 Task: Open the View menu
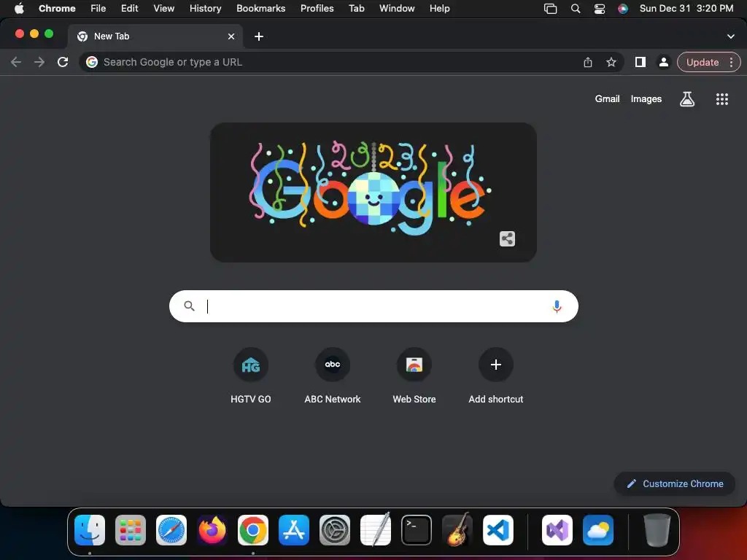(164, 9)
